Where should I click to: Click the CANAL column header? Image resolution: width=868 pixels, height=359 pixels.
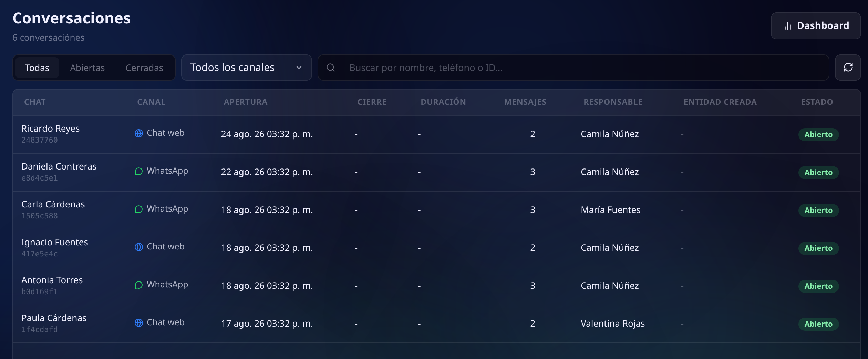[151, 102]
